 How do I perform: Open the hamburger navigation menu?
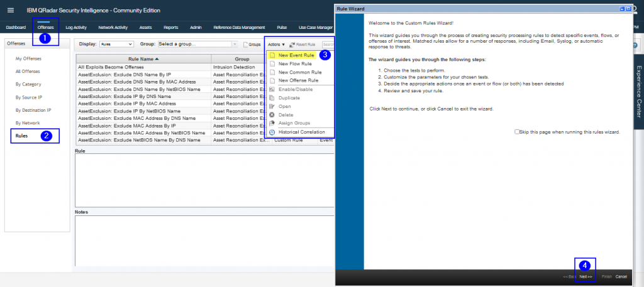coord(11,10)
